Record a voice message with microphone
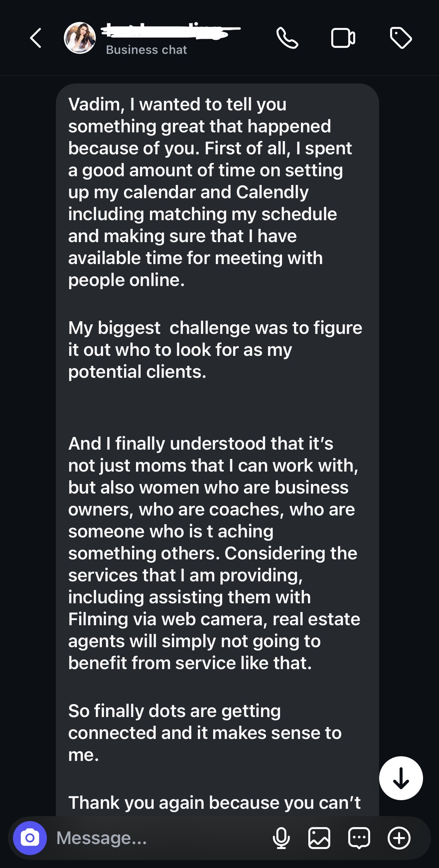The height and width of the screenshot is (868, 439). (x=281, y=838)
